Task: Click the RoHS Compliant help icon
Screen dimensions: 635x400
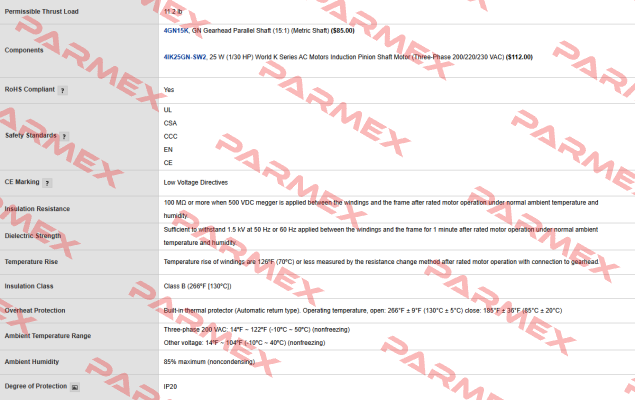Action: click(x=62, y=90)
